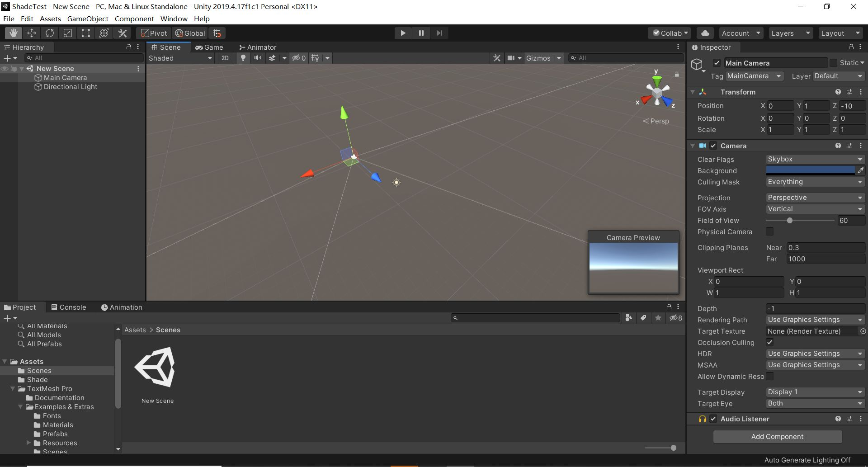Screen dimensions: 868x467
Task: Click Add Component button
Action: 777,436
